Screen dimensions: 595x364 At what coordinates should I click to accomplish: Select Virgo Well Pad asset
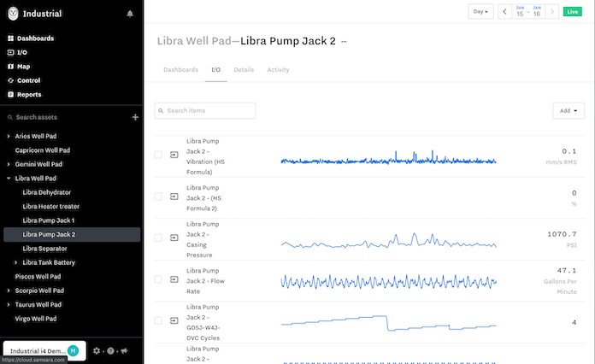click(x=36, y=319)
